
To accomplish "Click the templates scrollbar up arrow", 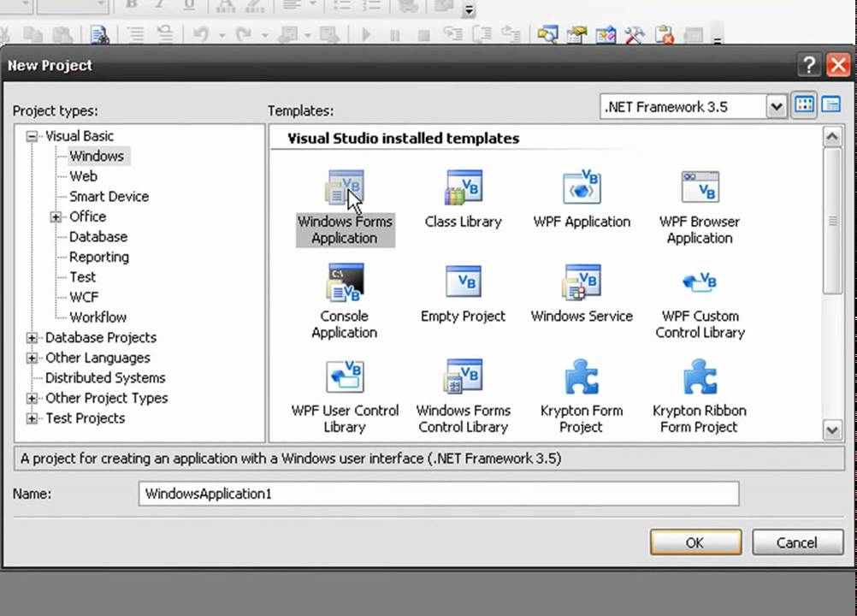I will (x=832, y=137).
